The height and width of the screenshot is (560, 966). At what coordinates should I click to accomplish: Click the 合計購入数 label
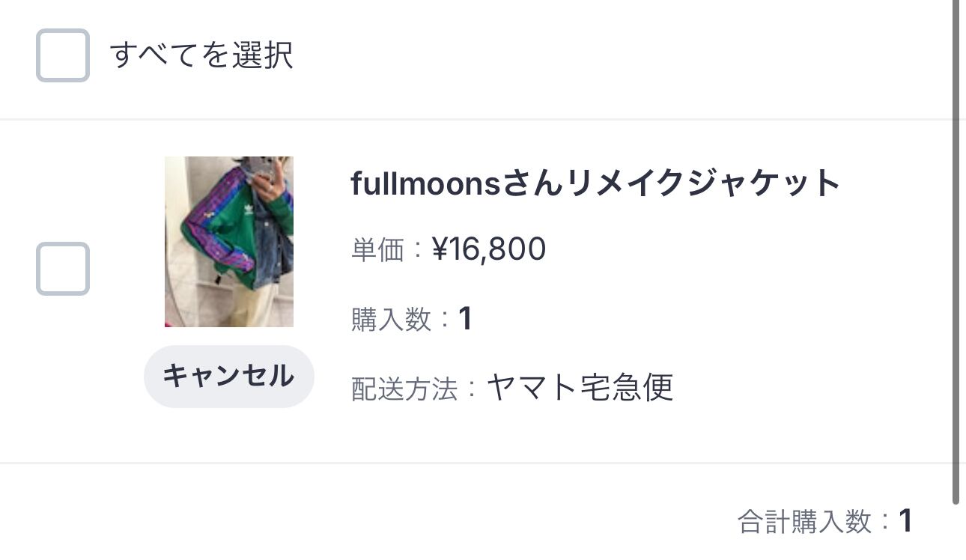click(805, 521)
